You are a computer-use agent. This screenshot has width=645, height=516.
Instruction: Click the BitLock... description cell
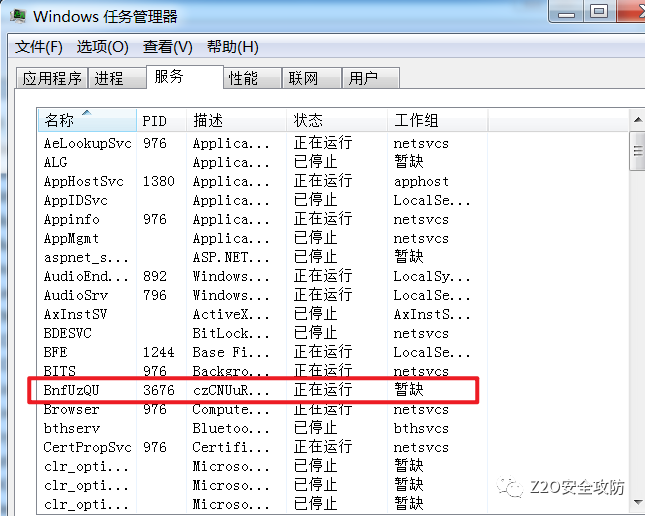click(x=231, y=333)
